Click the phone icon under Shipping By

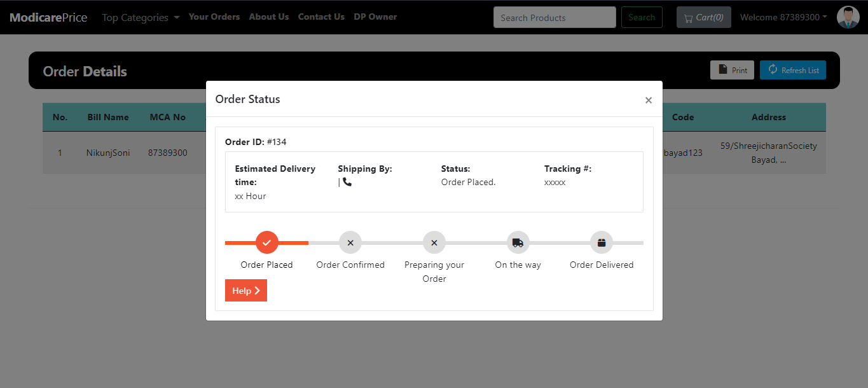pyautogui.click(x=347, y=182)
